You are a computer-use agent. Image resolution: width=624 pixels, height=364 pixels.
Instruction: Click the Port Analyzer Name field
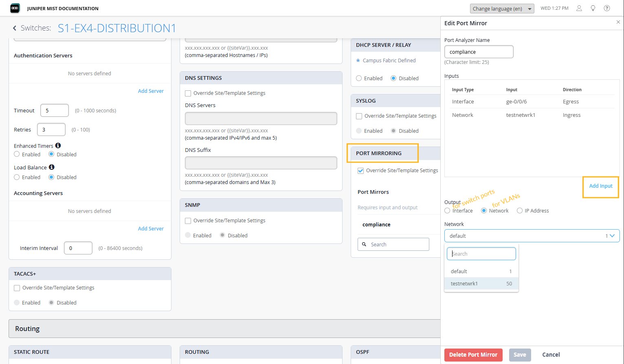coord(479,52)
